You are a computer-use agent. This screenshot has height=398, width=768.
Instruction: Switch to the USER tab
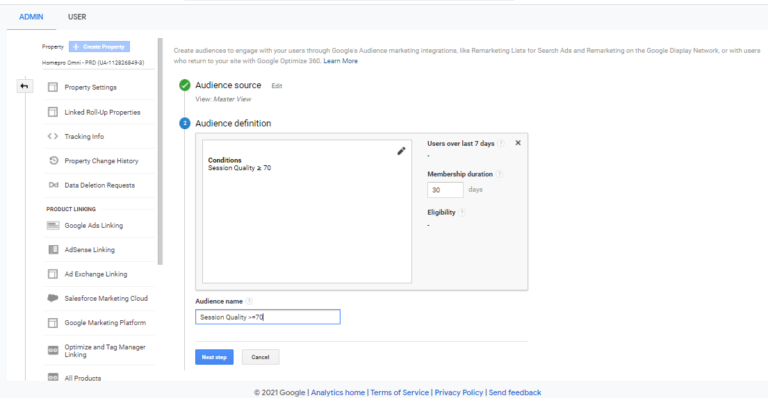[77, 17]
